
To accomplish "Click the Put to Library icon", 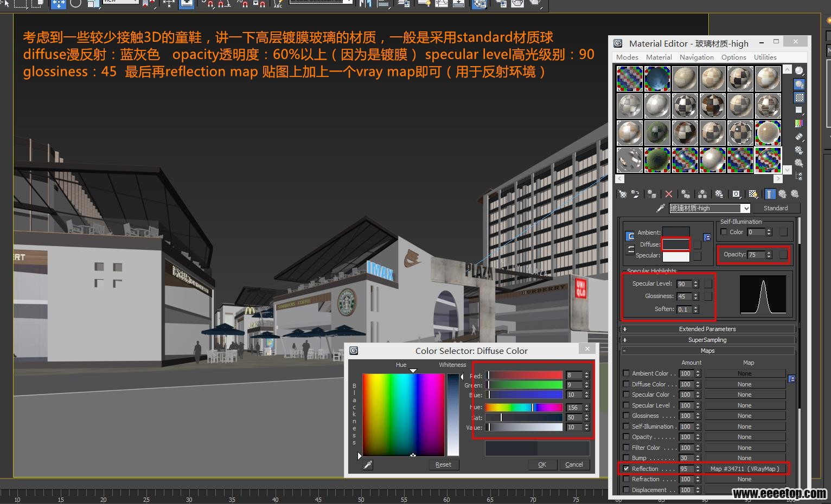I will 719,194.
